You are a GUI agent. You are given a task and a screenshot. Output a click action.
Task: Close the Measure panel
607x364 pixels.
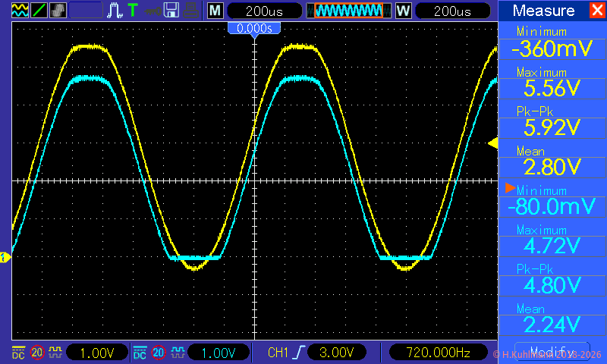(x=596, y=11)
